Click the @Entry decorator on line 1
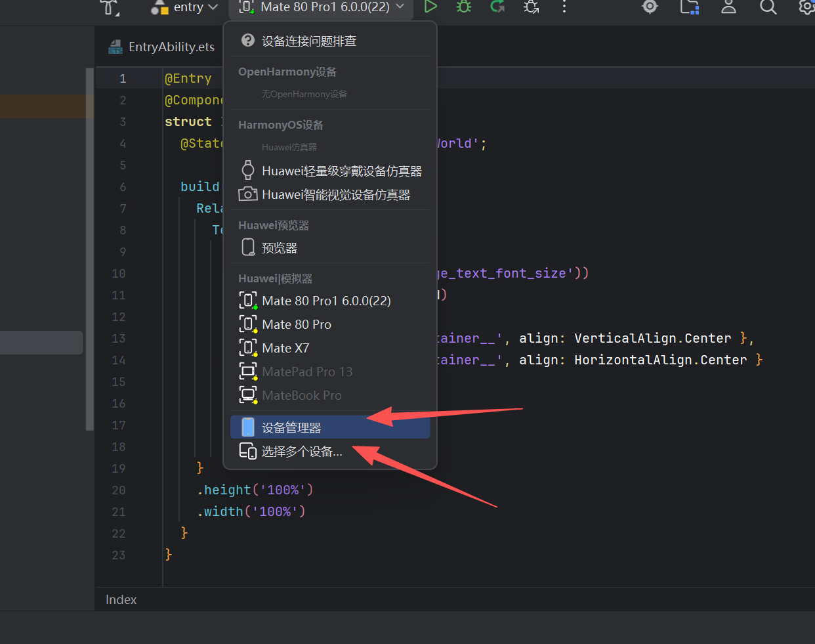Viewport: 815px width, 644px height. coord(188,78)
